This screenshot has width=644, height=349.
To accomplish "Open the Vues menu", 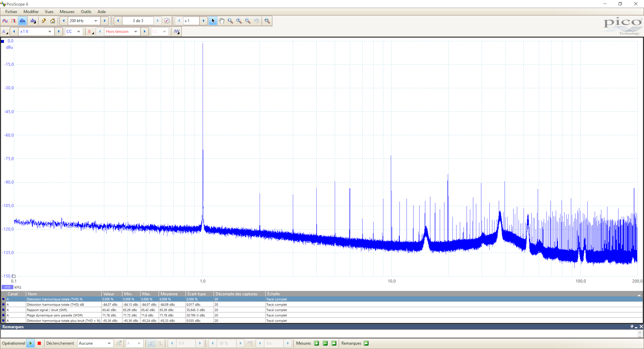I will [x=49, y=12].
